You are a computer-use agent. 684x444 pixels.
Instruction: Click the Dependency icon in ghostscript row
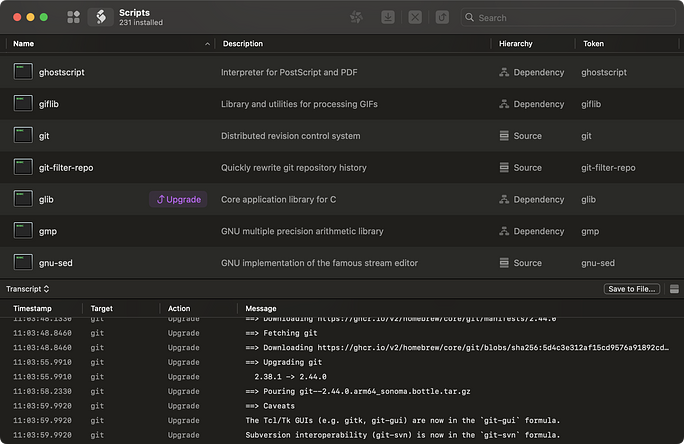(x=504, y=72)
